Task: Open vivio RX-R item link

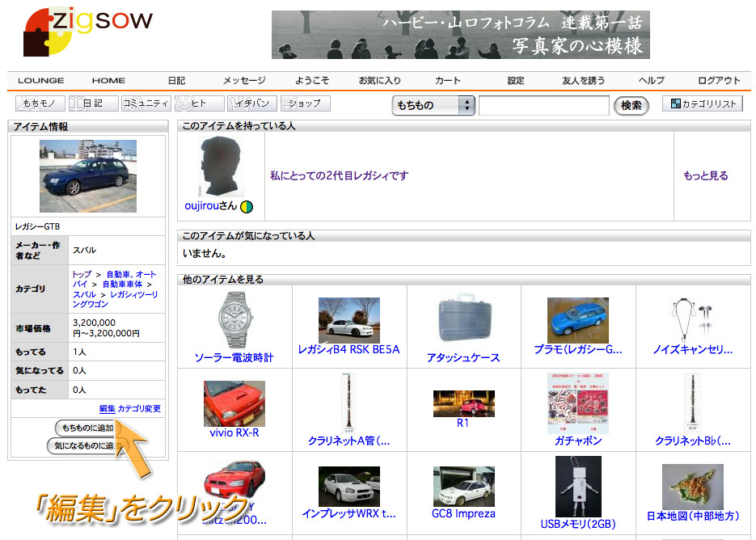Action: [234, 432]
